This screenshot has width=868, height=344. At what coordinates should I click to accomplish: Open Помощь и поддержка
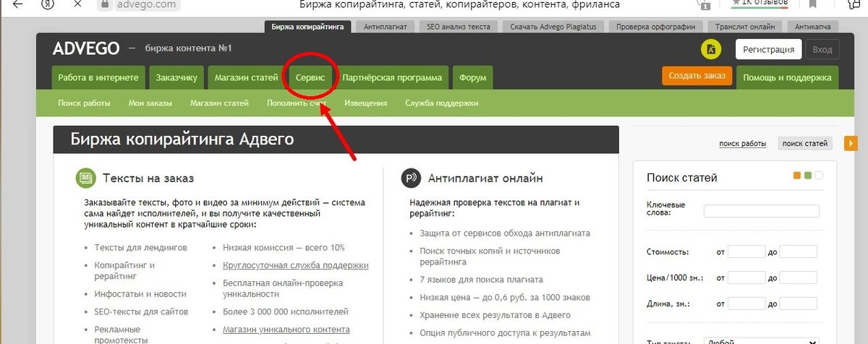pyautogui.click(x=788, y=77)
